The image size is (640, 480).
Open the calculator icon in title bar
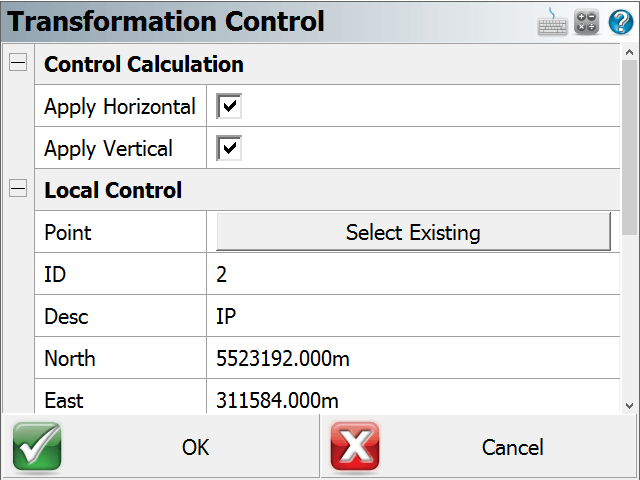coord(586,22)
